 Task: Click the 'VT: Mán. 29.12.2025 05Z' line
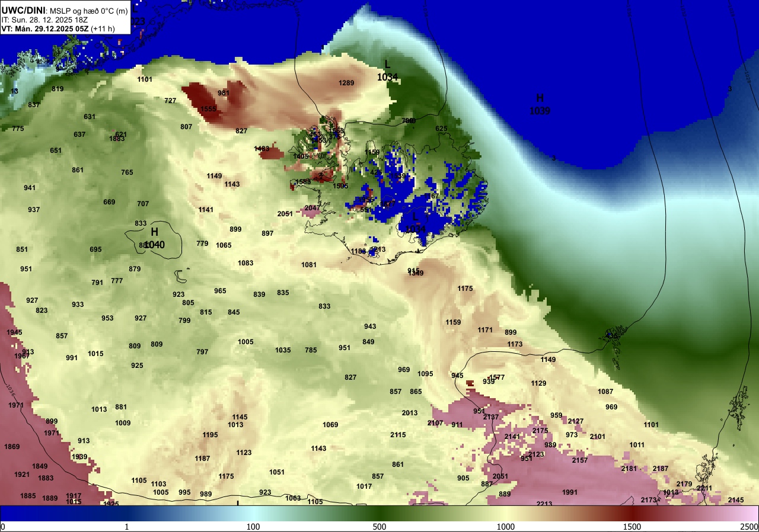pyautogui.click(x=46, y=28)
